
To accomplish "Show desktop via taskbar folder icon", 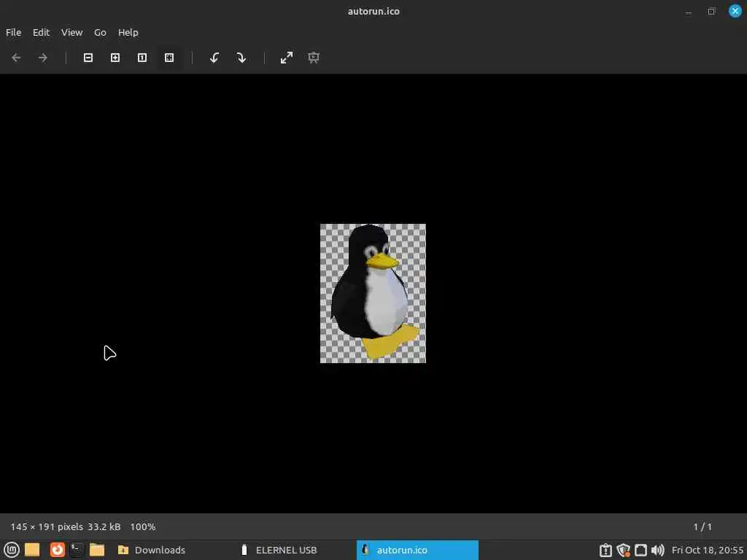I will pyautogui.click(x=32, y=550).
